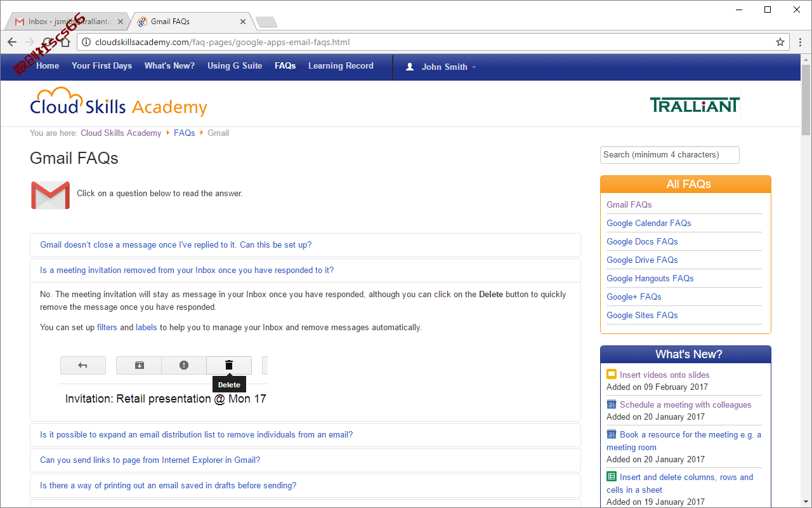Open Google+ FAQs link
812x508 pixels.
pyautogui.click(x=634, y=297)
